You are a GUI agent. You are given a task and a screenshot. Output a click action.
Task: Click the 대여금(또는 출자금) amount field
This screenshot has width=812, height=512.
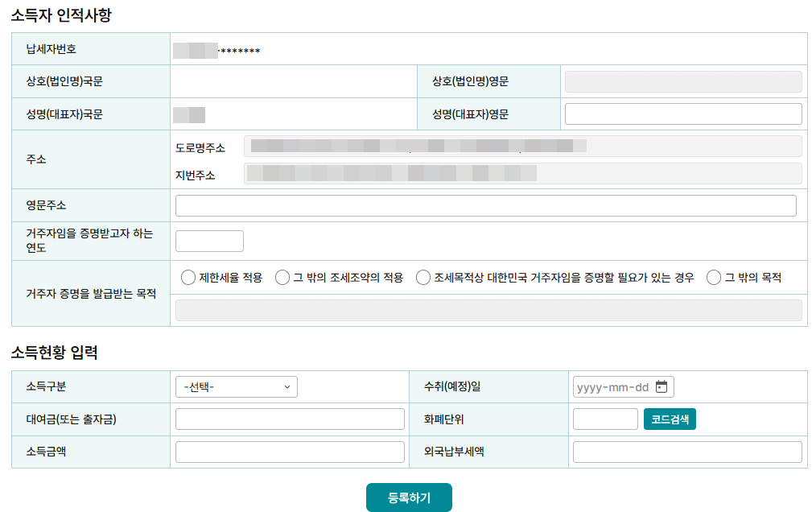point(289,419)
